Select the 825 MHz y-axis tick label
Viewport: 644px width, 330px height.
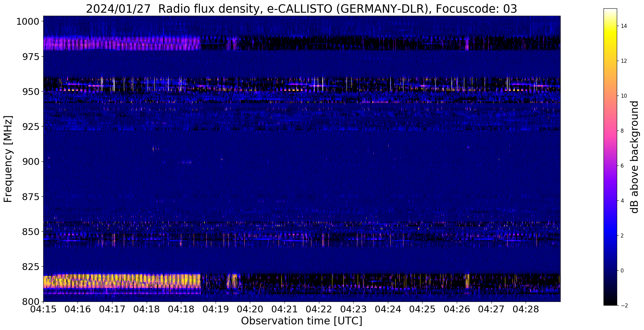31,266
